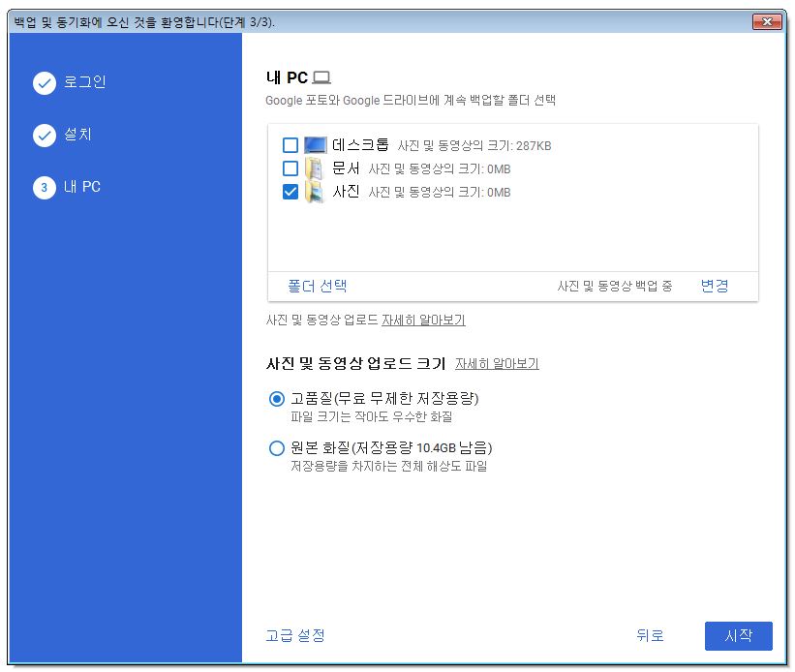Click the 사진 folder icon
Viewport: 795px width, 672px height.
tap(315, 192)
